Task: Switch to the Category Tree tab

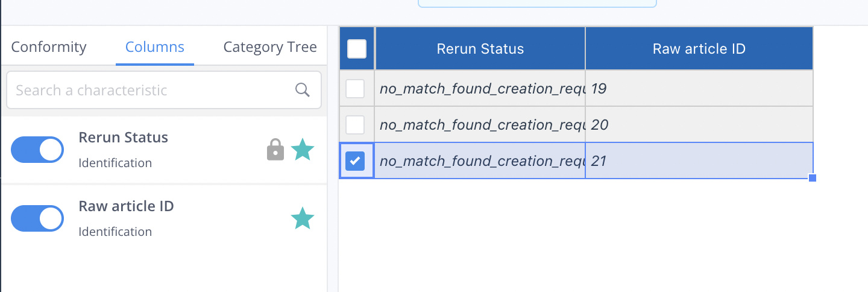Action: coord(270,47)
